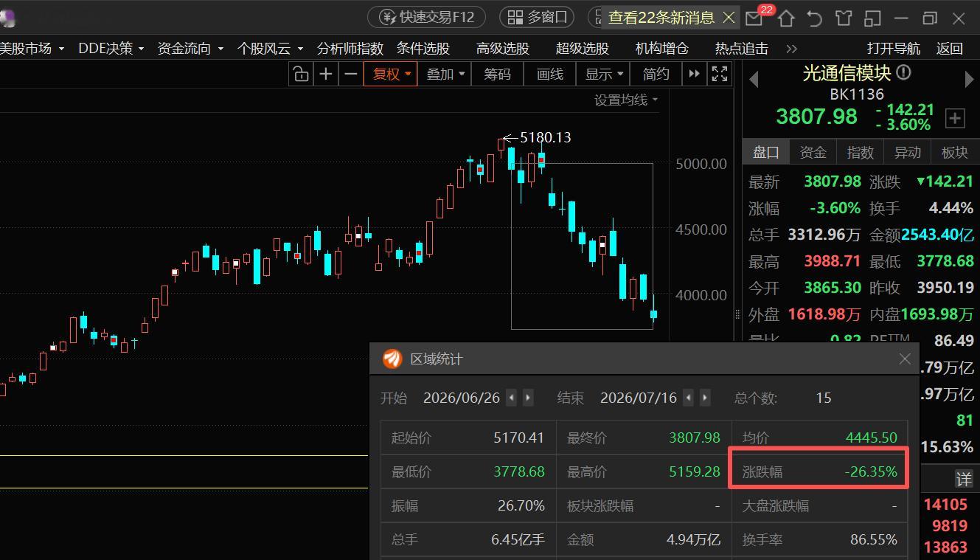Step the start date 2026/06/26 forward

[528, 398]
